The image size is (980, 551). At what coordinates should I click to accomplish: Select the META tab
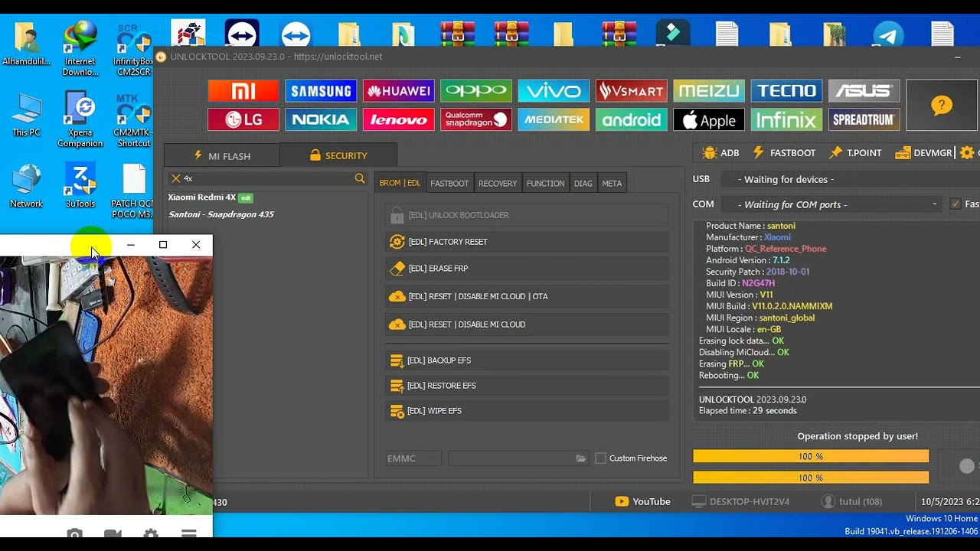click(x=612, y=183)
